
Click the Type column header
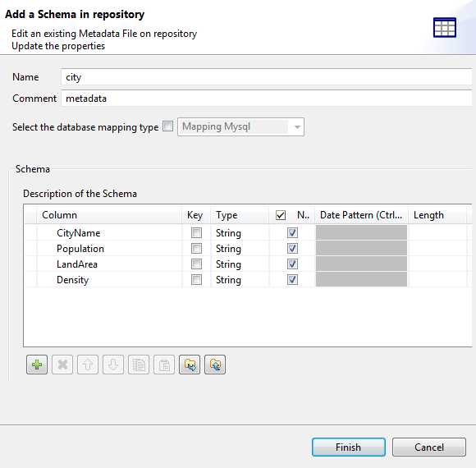(x=240, y=215)
